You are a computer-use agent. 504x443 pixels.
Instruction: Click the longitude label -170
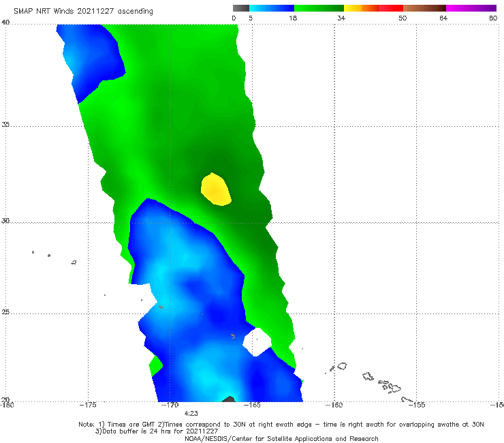pyautogui.click(x=170, y=405)
